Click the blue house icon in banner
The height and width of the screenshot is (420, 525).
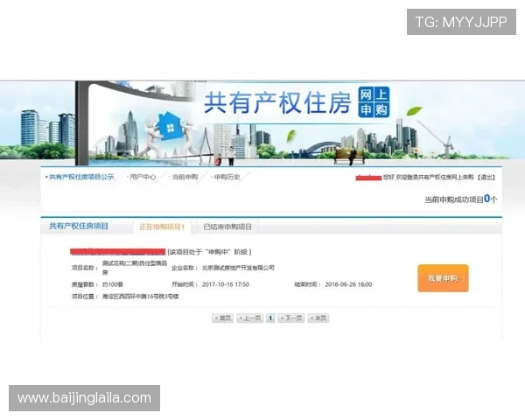pyautogui.click(x=170, y=127)
